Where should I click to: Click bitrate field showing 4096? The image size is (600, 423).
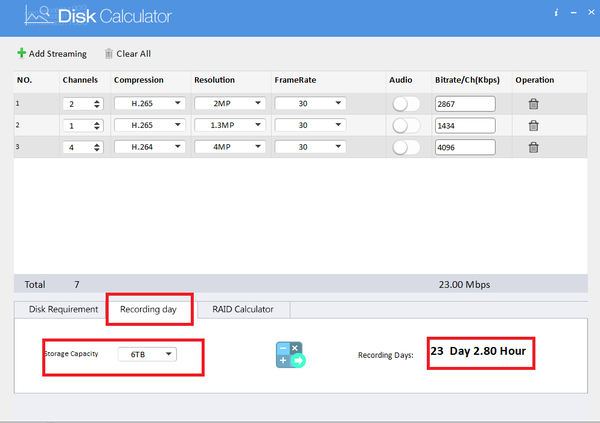[465, 148]
